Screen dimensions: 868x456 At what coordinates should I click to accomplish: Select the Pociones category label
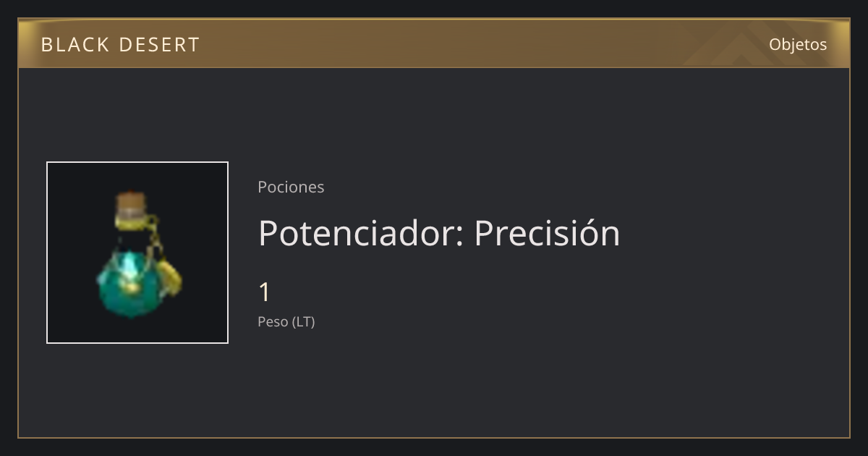pos(291,187)
